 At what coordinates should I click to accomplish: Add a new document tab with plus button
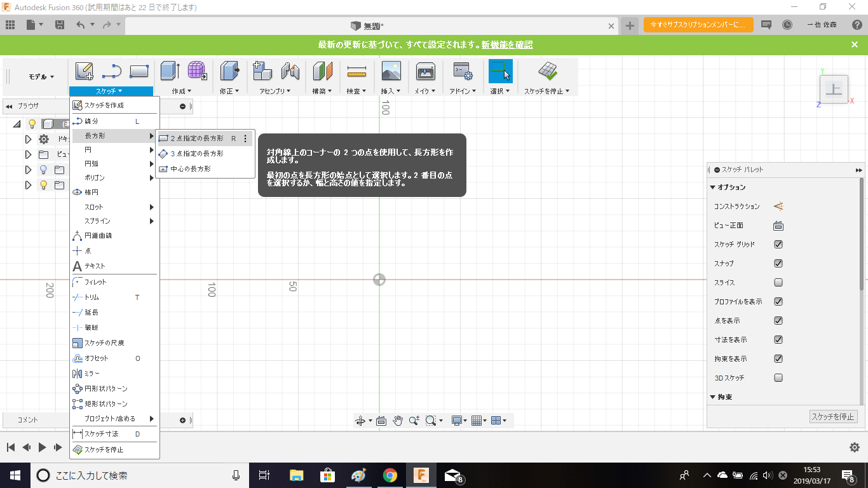[x=630, y=25]
